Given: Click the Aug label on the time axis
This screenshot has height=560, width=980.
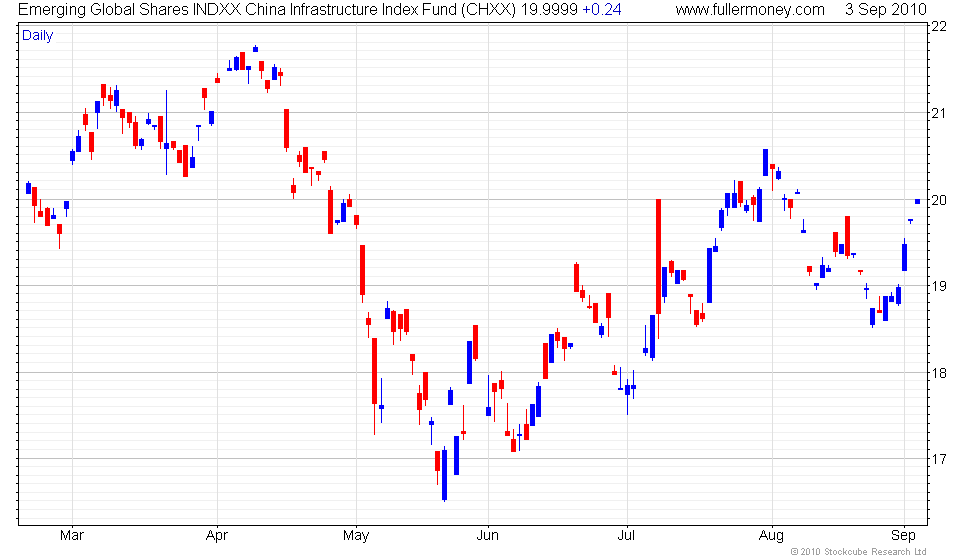Looking at the screenshot, I should (771, 536).
